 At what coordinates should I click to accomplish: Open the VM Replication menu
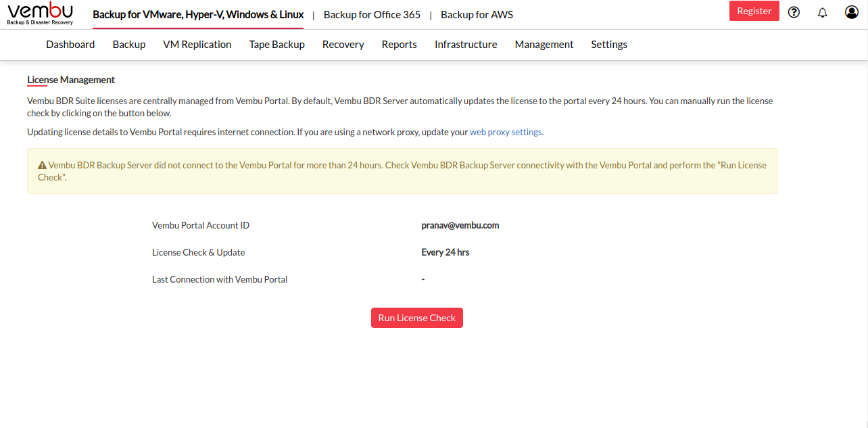(x=197, y=44)
